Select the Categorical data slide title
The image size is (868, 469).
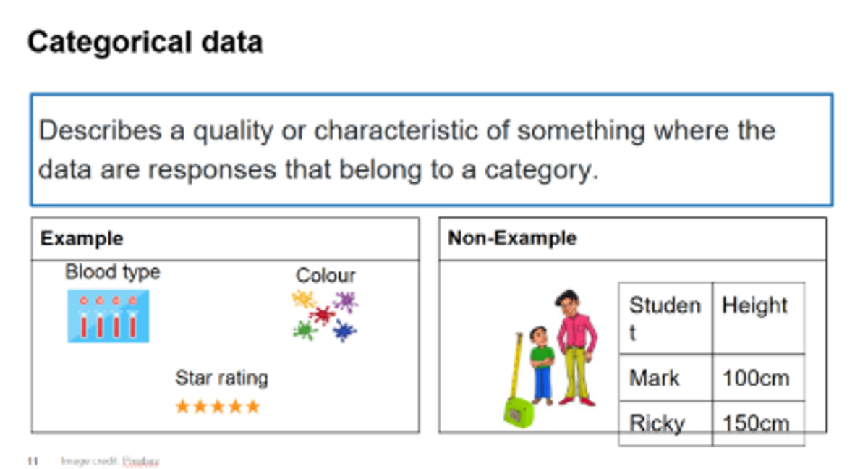145,43
